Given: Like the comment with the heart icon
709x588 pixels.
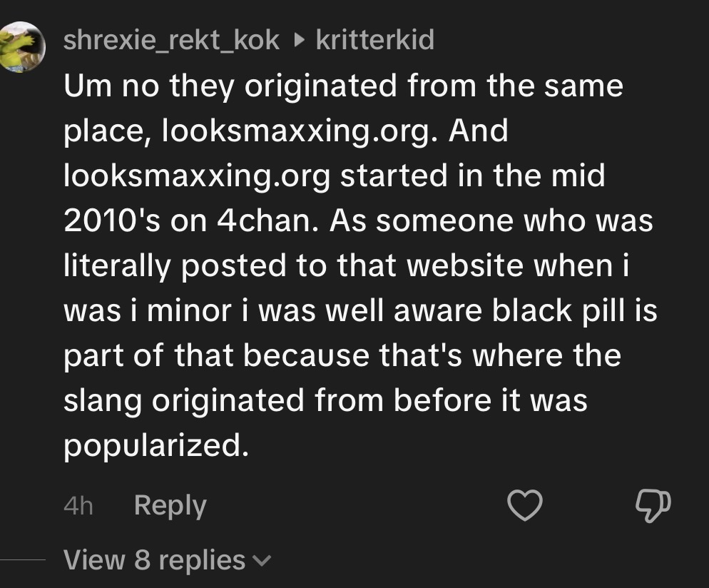Looking at the screenshot, I should [525, 505].
